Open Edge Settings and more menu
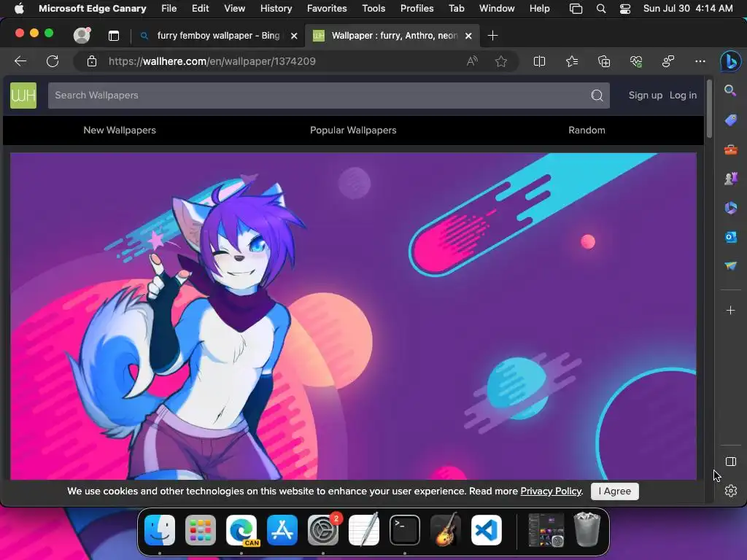This screenshot has height=560, width=747. coord(700,61)
